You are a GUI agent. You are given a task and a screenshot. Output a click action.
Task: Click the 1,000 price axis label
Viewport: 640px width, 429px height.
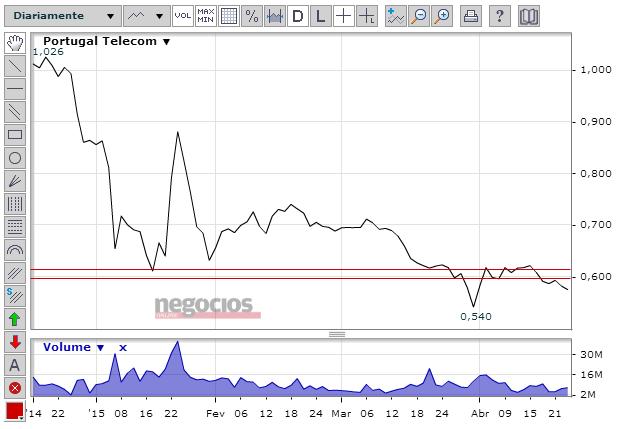point(596,70)
